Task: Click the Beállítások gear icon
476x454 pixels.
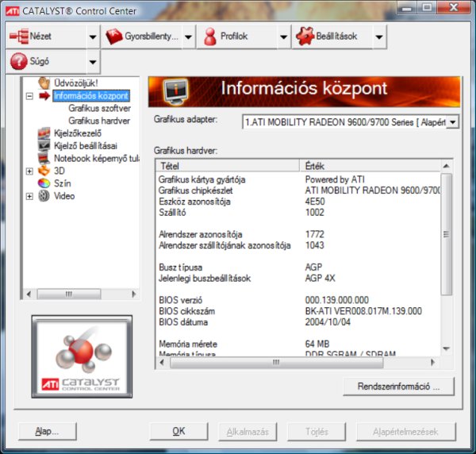Action: pos(304,37)
